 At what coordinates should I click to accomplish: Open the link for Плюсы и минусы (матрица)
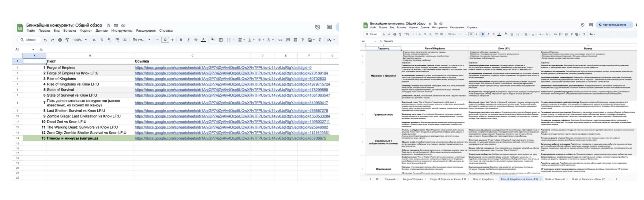click(x=230, y=138)
